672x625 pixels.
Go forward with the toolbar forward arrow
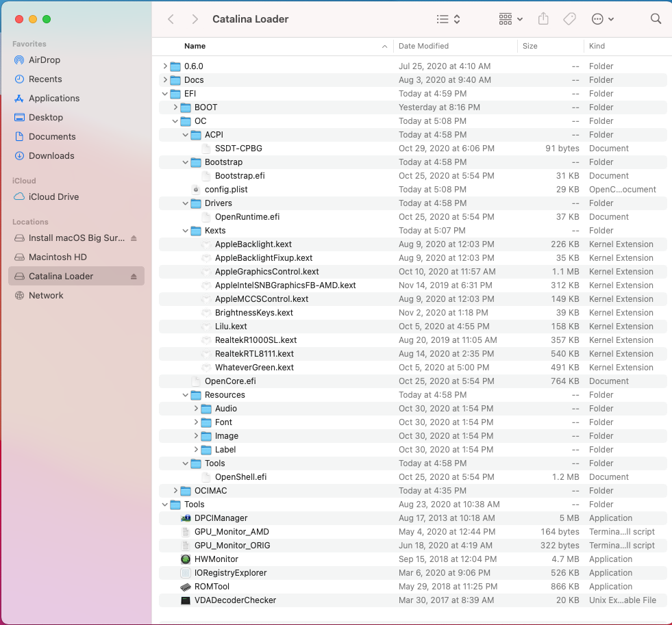point(195,19)
